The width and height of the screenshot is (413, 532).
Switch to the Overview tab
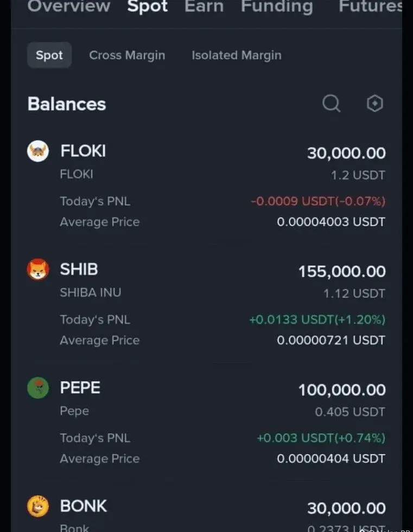tap(69, 7)
